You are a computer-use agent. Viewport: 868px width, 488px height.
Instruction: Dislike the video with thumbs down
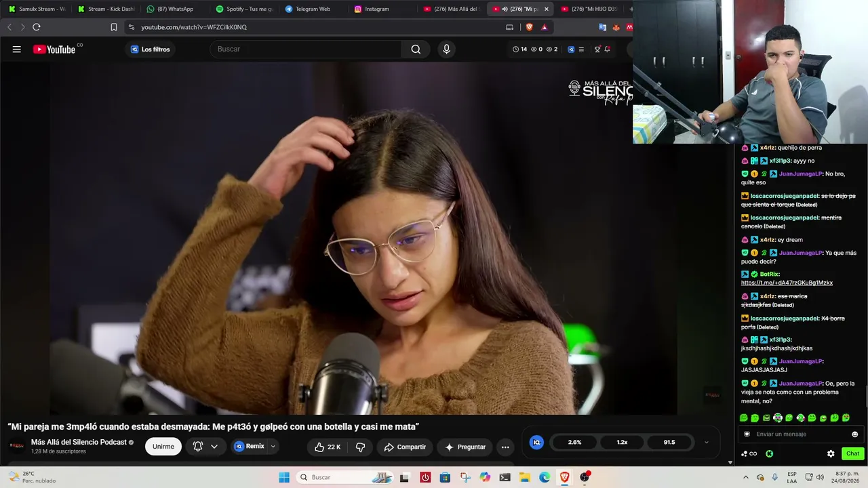point(361,447)
